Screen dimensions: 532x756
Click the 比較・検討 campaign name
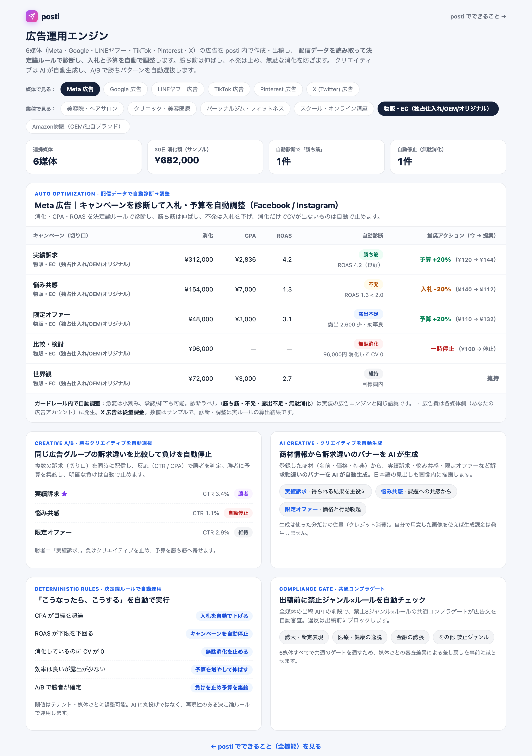[49, 344]
